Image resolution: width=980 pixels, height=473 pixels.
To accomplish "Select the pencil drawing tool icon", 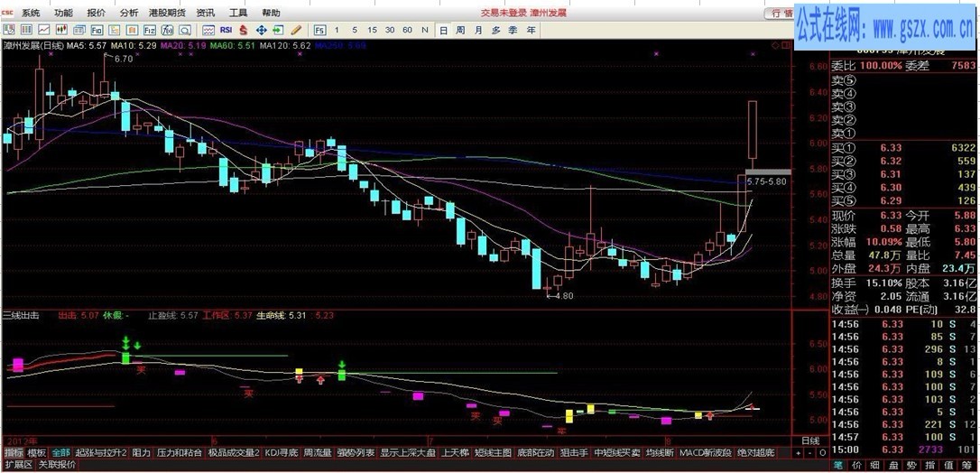I will 296,30.
